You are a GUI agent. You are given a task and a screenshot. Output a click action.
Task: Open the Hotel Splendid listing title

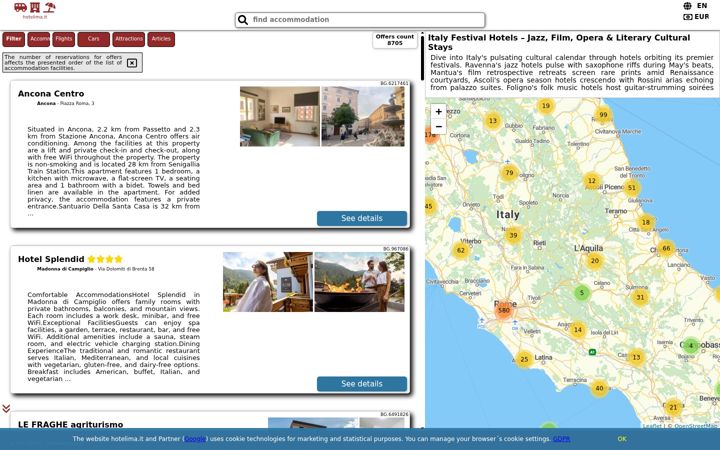[51, 259]
